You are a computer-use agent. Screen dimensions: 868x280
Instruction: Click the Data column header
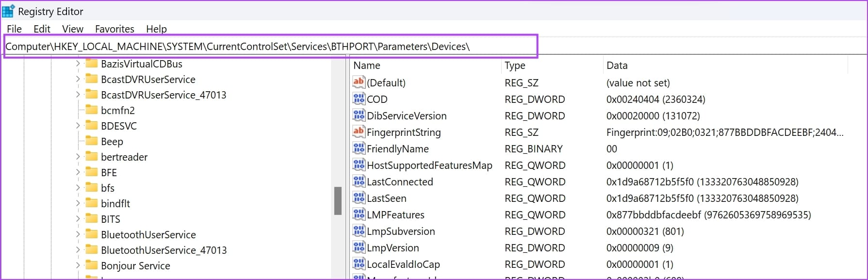(x=617, y=66)
